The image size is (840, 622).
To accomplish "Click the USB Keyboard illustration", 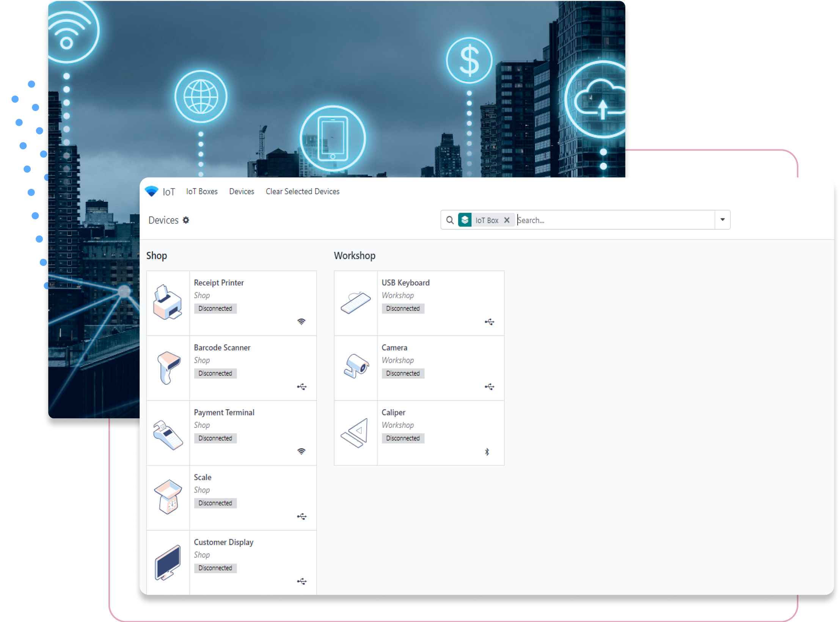I will point(356,303).
